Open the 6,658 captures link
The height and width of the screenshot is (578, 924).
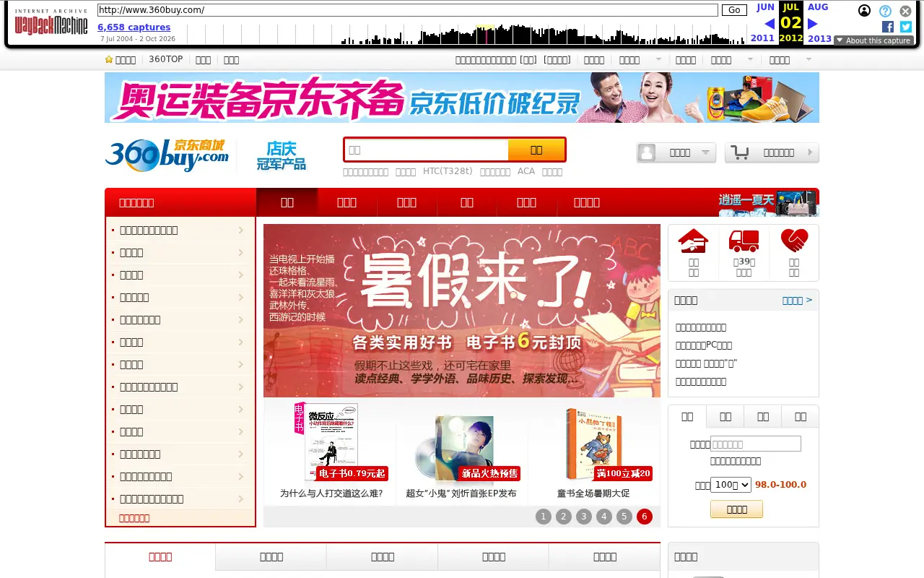pyautogui.click(x=134, y=27)
